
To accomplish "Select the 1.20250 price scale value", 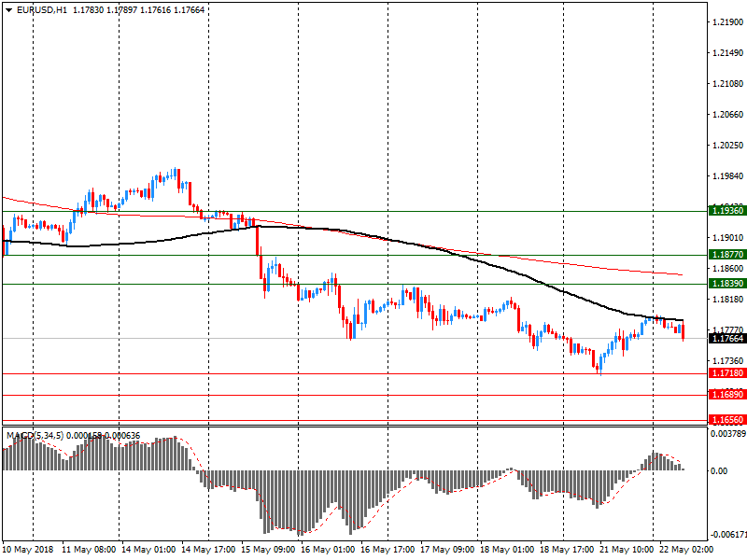I will click(x=728, y=146).
